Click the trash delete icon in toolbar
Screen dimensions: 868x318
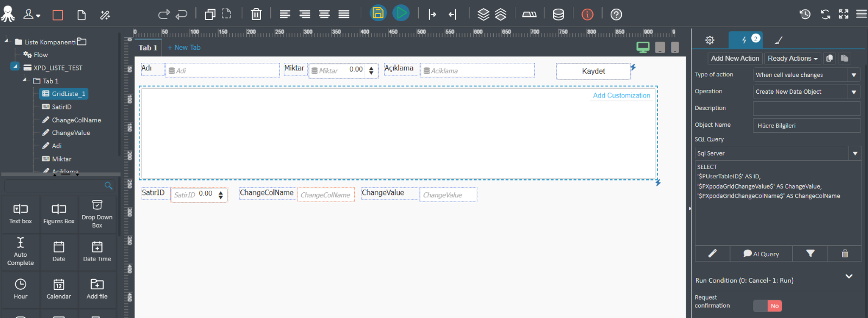[x=256, y=15]
